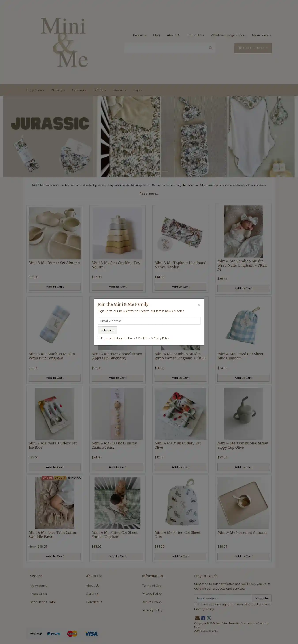This screenshot has height=644, width=298.
Task: Open the Gift Sets category
Action: coord(100,90)
